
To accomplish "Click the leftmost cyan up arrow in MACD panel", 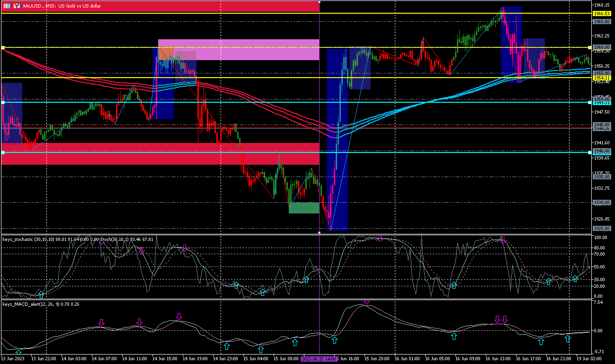I will pos(18,352).
